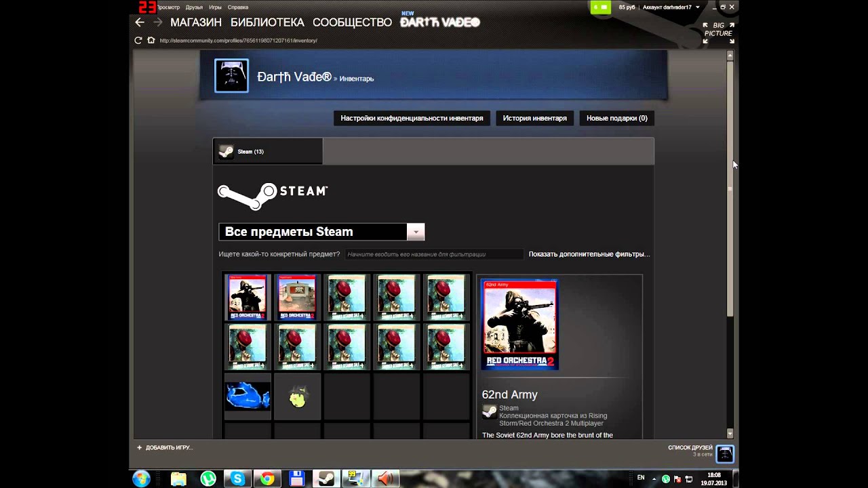This screenshot has height=488, width=868.
Task: Enter Big Picture mode
Action: click(x=719, y=33)
